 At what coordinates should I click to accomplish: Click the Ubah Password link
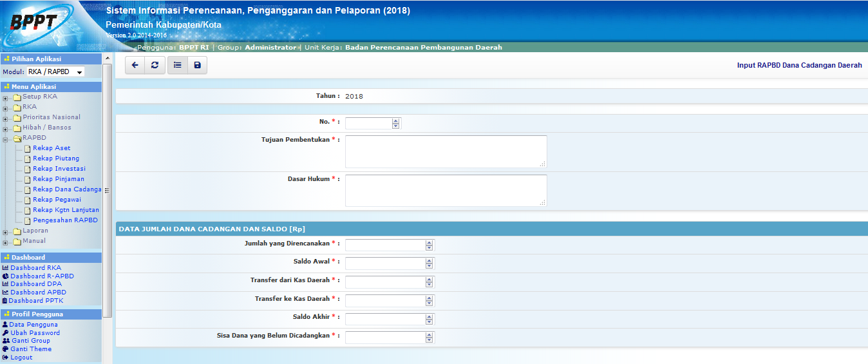tap(35, 332)
